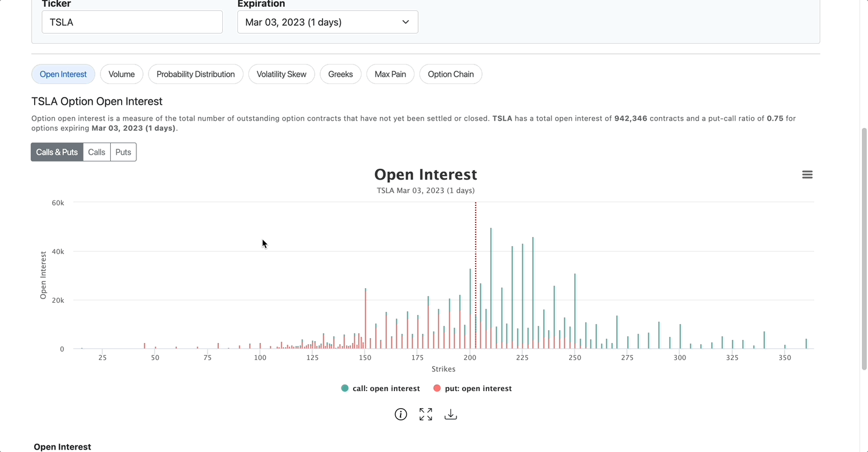
Task: Click the chart info icon
Action: (401, 414)
